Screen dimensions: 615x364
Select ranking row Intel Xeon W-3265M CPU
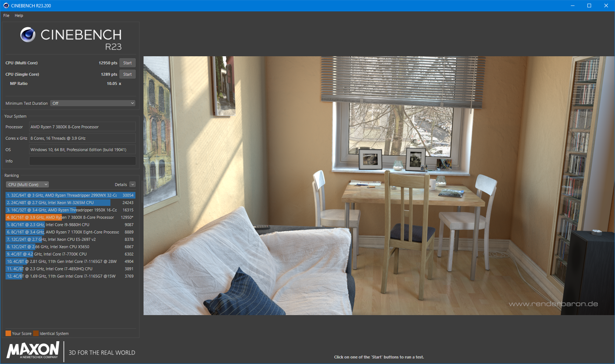click(70, 203)
